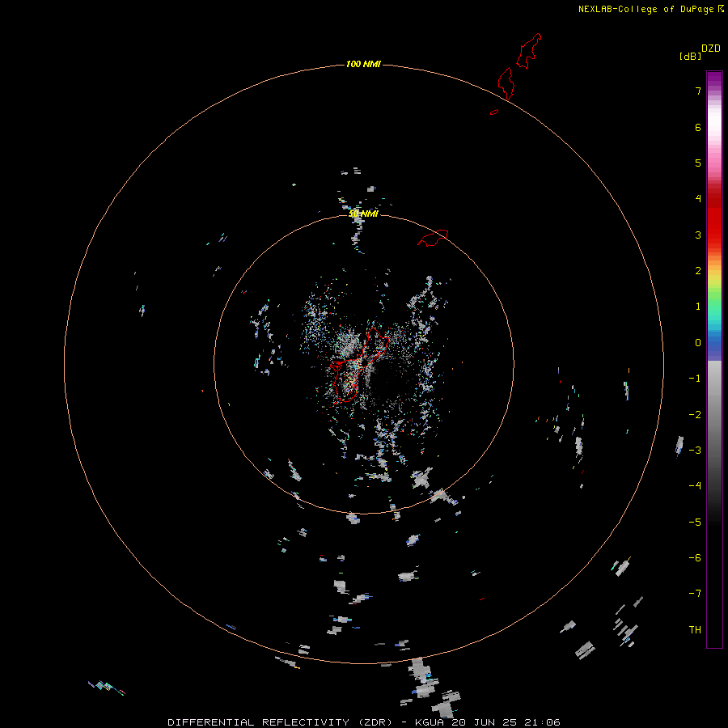Click the "20 JUN 25" date text
Viewport: 728px width, 728px height.
click(485, 722)
